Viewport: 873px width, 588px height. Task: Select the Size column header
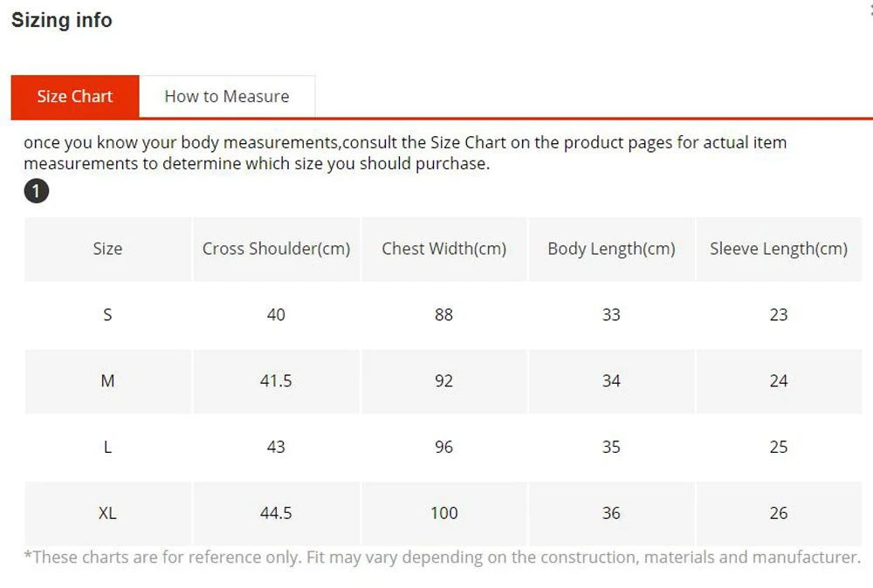point(107,249)
